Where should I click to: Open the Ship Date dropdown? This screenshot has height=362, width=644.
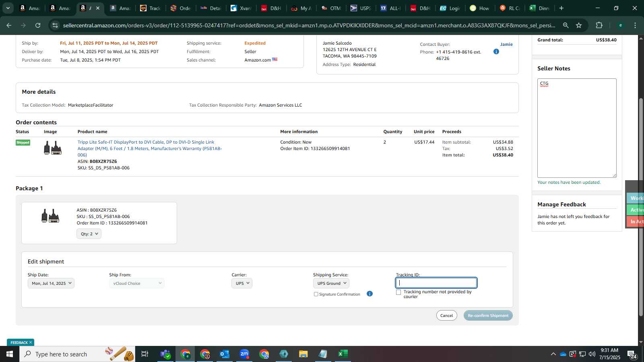(x=51, y=283)
